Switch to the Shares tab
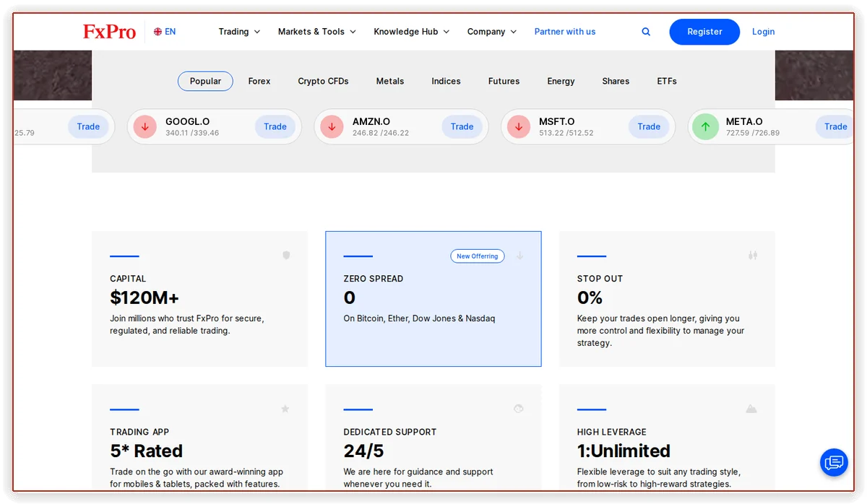 click(x=616, y=81)
